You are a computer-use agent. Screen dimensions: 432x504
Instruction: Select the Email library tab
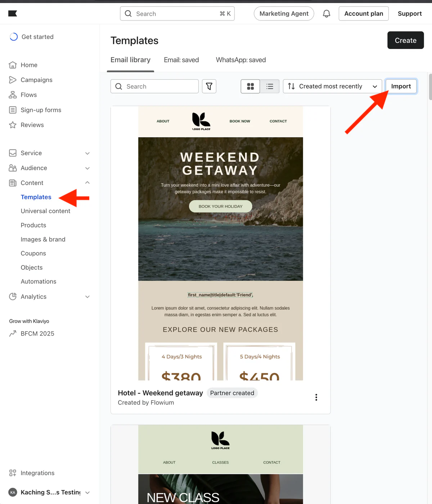tap(130, 60)
